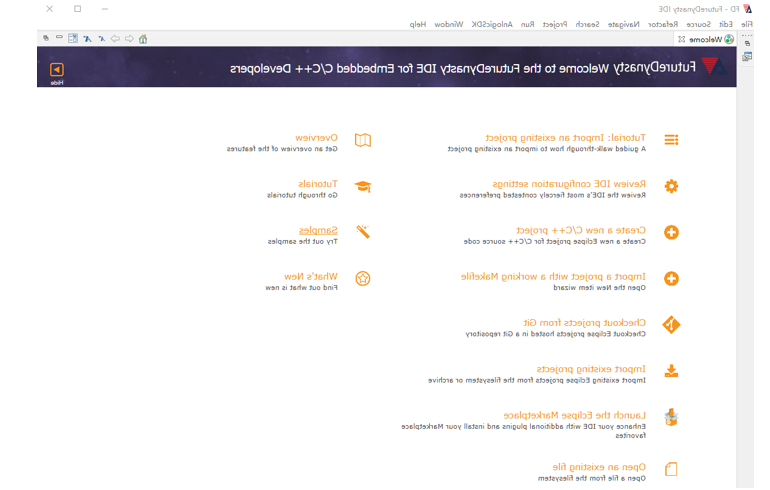Click the stacked-windows restore icon in the side trim
The image size is (770, 490).
[747, 43]
